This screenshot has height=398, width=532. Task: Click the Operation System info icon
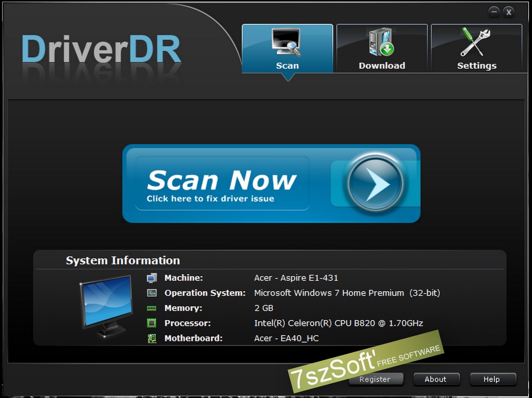(x=152, y=293)
